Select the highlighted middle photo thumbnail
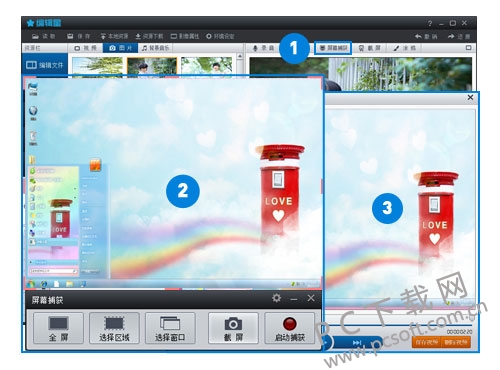The width and height of the screenshot is (500, 370). tap(152, 66)
